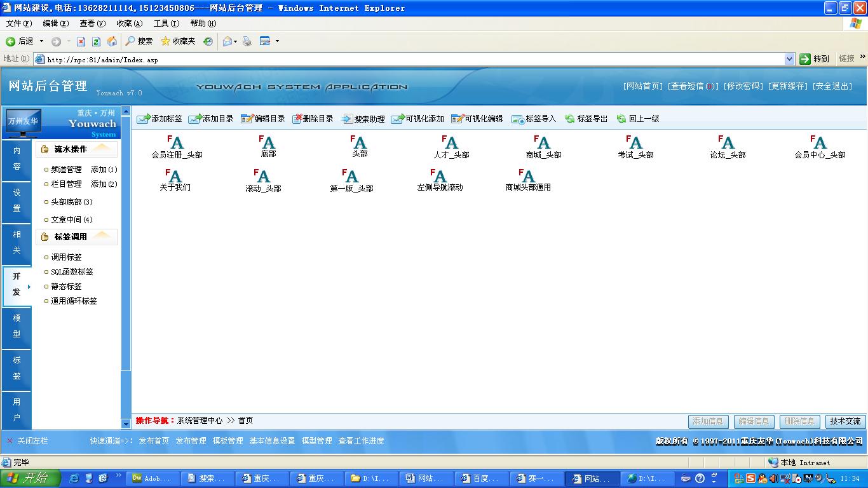The height and width of the screenshot is (488, 868).
Task: Open the SQL函数标签 sidebar link
Action: click(72, 272)
